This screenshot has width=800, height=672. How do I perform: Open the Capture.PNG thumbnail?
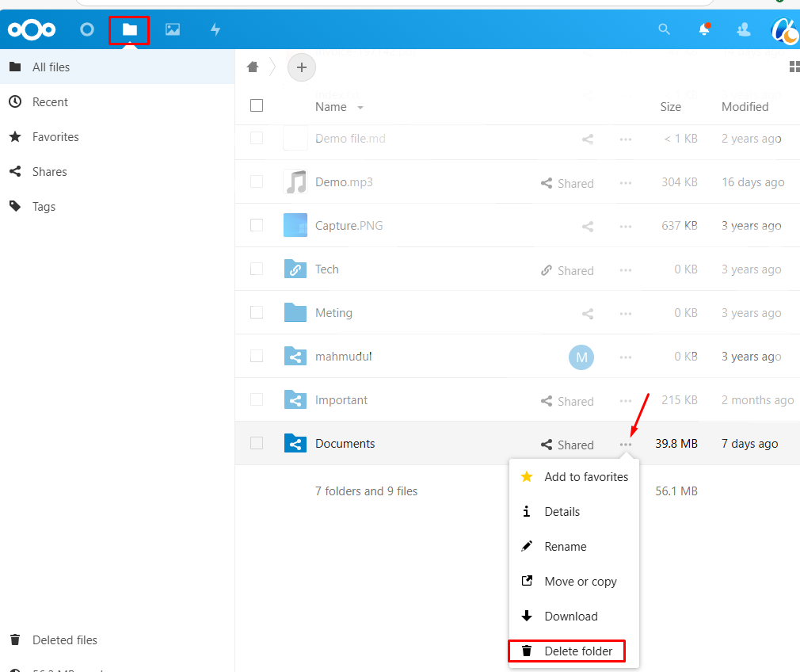tap(295, 225)
